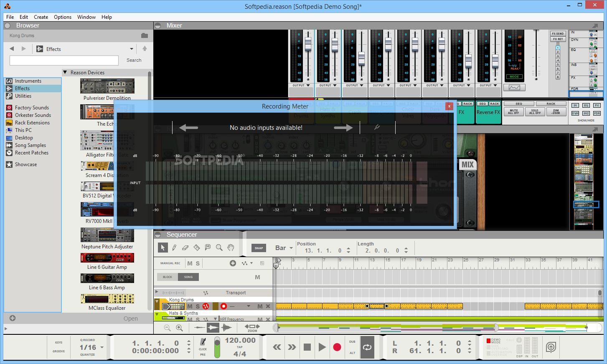Select the small waveform zoom mode
This screenshot has width=607, height=364.
click(x=200, y=328)
